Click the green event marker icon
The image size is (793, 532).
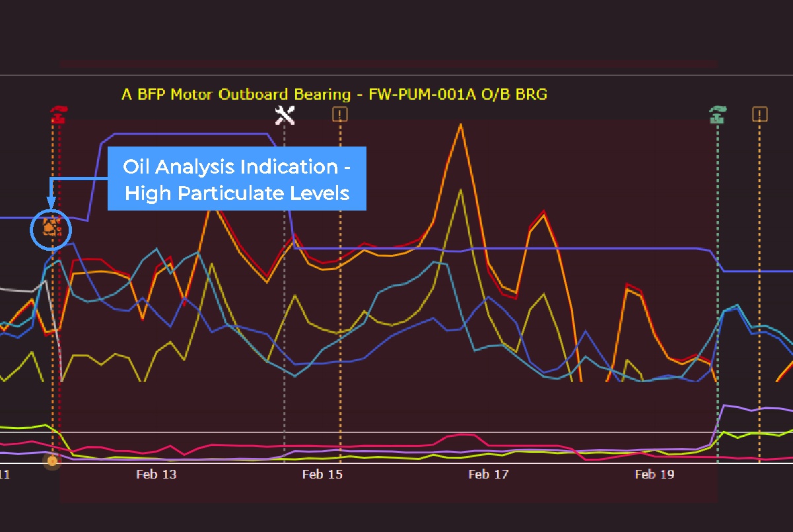[717, 115]
